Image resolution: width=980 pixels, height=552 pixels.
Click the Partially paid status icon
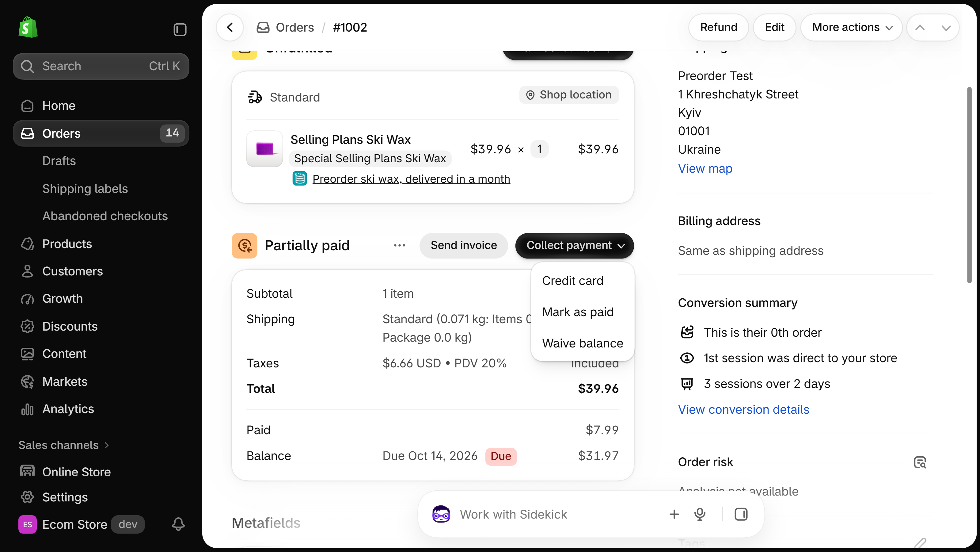click(245, 246)
